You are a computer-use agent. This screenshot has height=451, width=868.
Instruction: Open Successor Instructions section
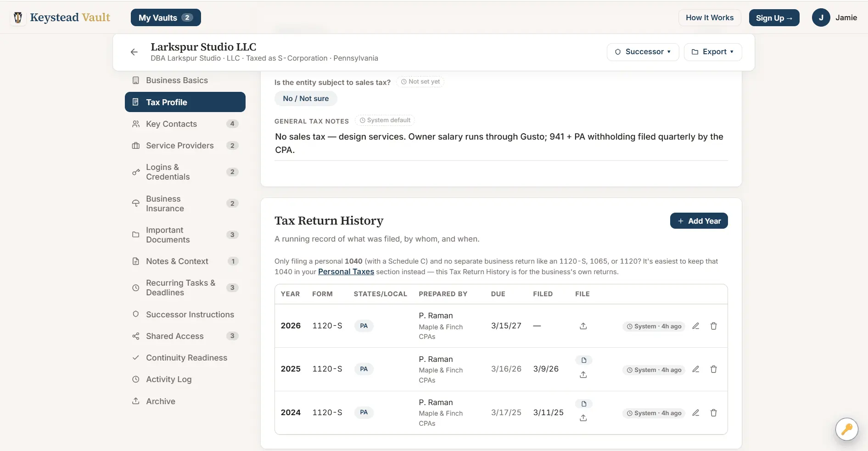point(185,315)
